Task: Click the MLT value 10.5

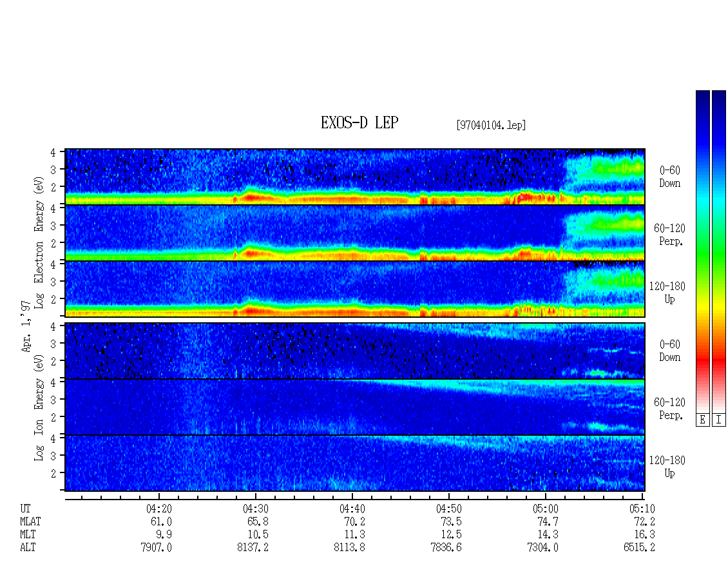Action: pyautogui.click(x=258, y=535)
